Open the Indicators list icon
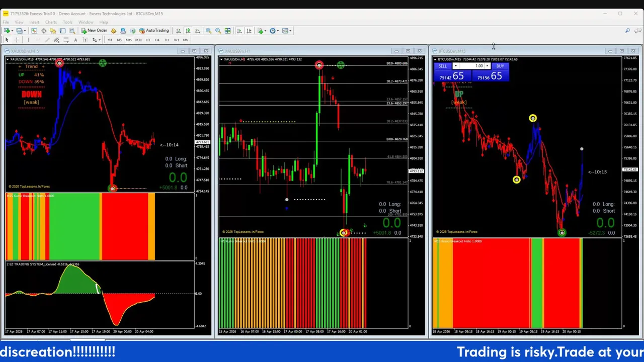This screenshot has width=644, height=362. pos(261,31)
